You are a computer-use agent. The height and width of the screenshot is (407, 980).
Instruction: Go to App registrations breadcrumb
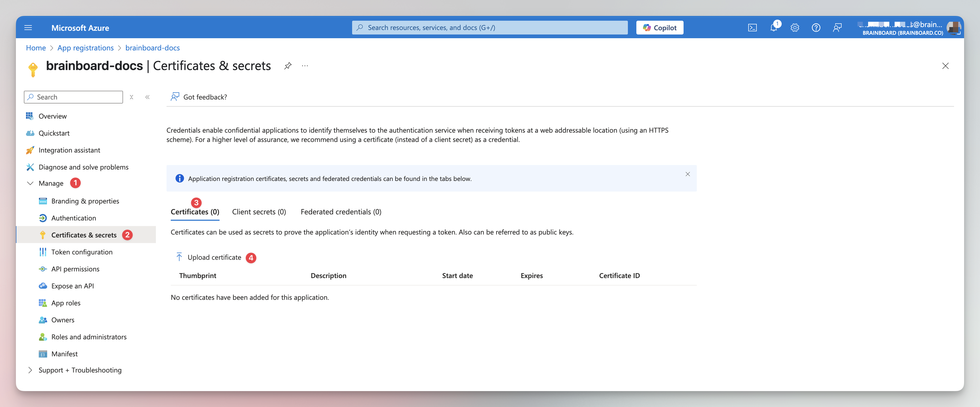85,48
